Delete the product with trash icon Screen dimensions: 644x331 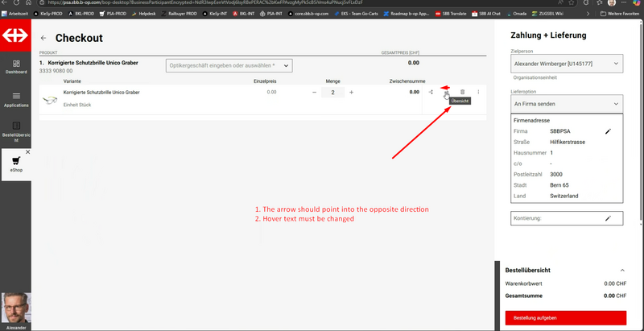click(x=462, y=93)
